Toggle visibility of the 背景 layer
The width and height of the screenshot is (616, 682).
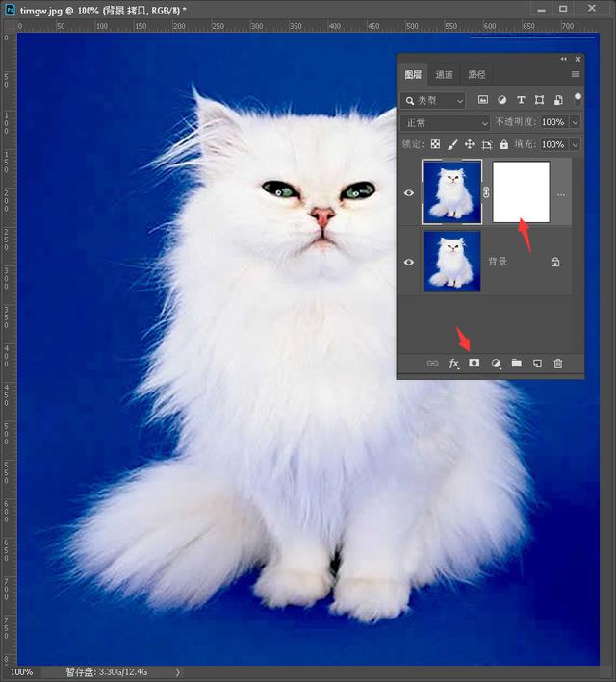409,262
